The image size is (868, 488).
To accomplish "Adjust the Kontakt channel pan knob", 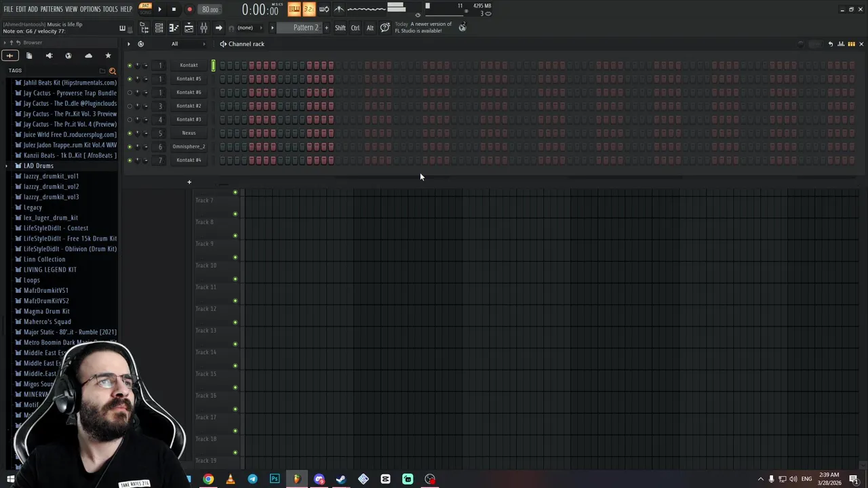I will coord(137,66).
